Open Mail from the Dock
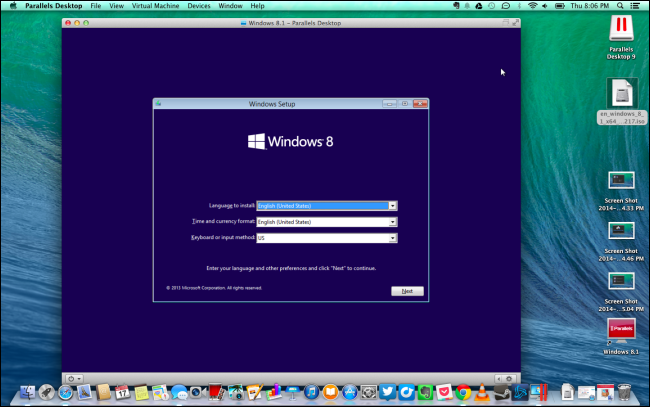This screenshot has width=650, height=407. [84, 392]
